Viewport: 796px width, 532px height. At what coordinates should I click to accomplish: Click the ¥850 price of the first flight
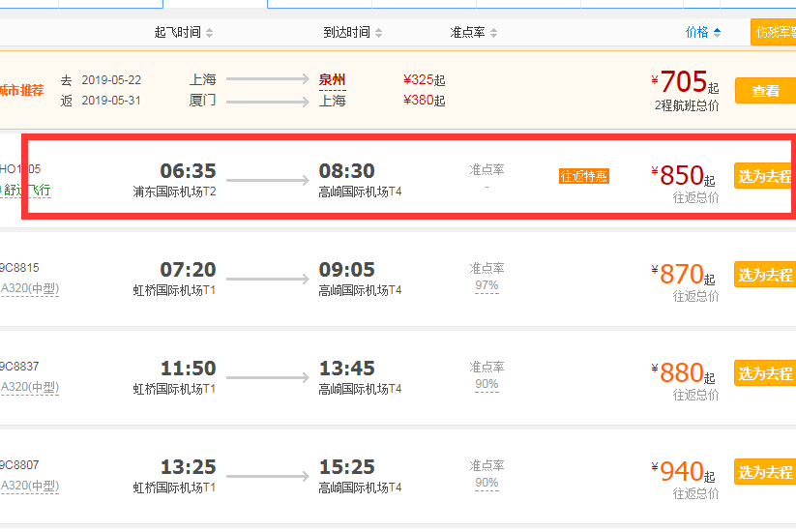click(681, 175)
